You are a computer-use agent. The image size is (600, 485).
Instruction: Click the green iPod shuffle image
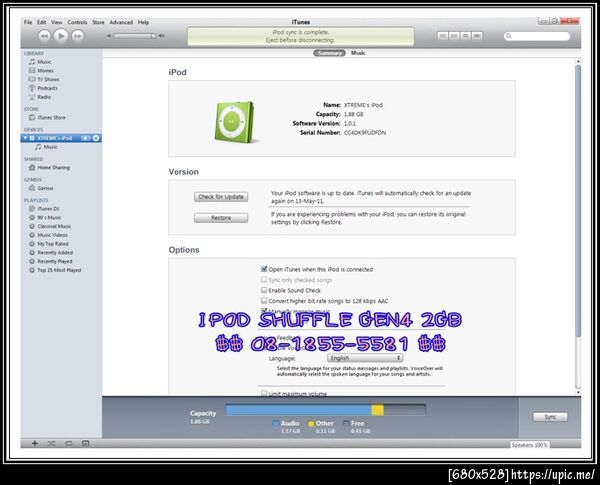[235, 122]
